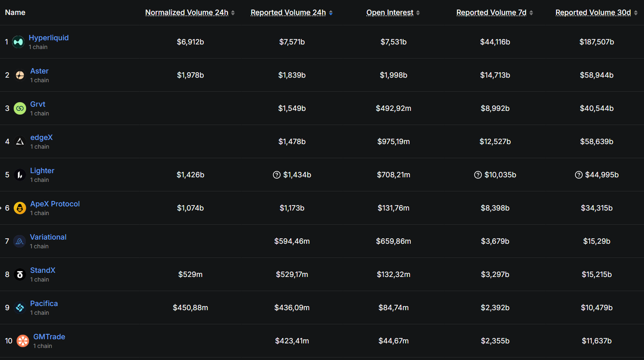Select Hyperliquid's 7d volume "$44,116b"
Viewport: 644px width, 360px height.
coord(495,42)
